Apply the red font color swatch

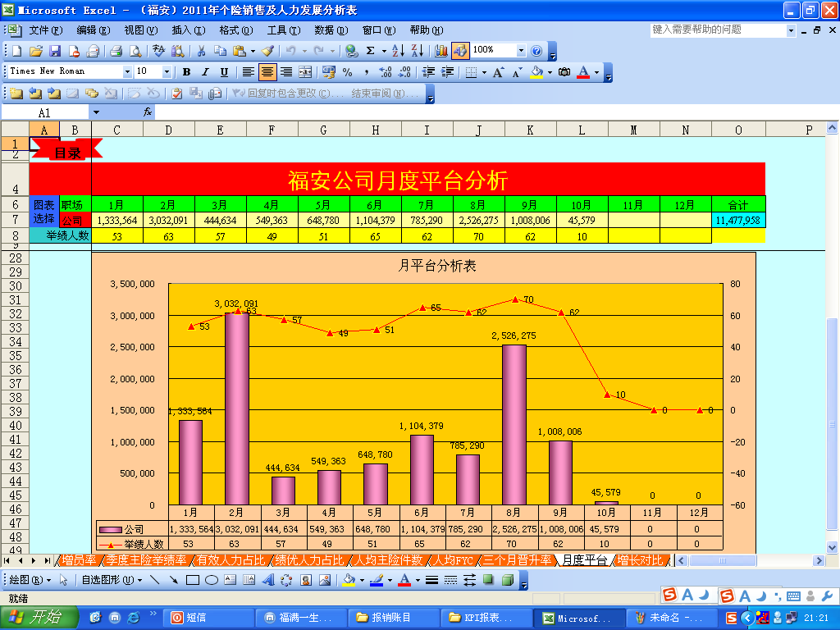[x=583, y=72]
